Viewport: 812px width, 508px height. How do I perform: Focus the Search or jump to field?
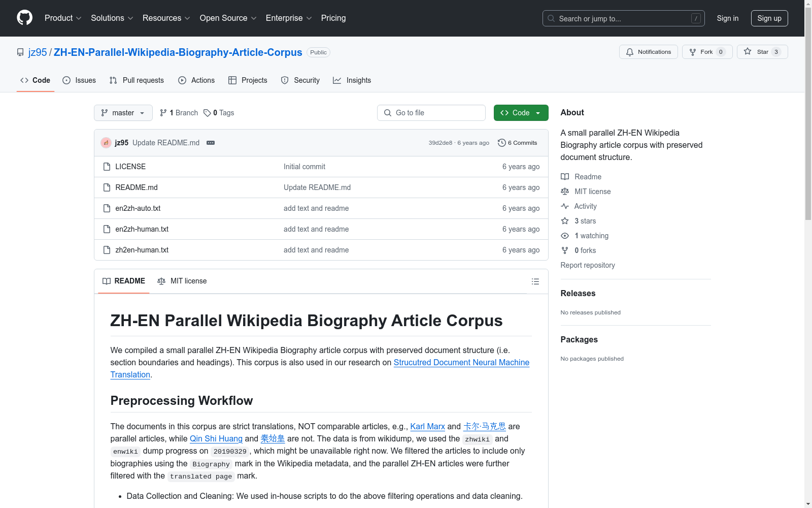click(x=624, y=18)
